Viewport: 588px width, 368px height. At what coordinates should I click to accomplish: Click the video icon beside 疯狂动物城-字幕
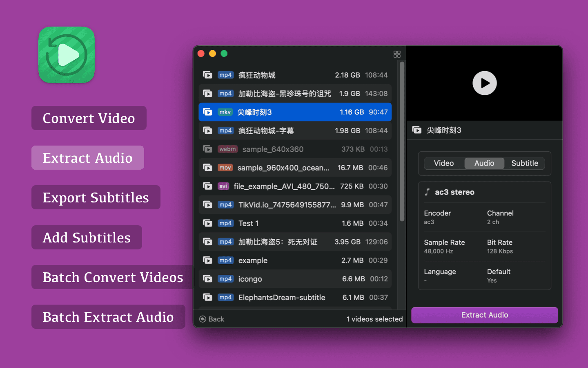pos(207,131)
